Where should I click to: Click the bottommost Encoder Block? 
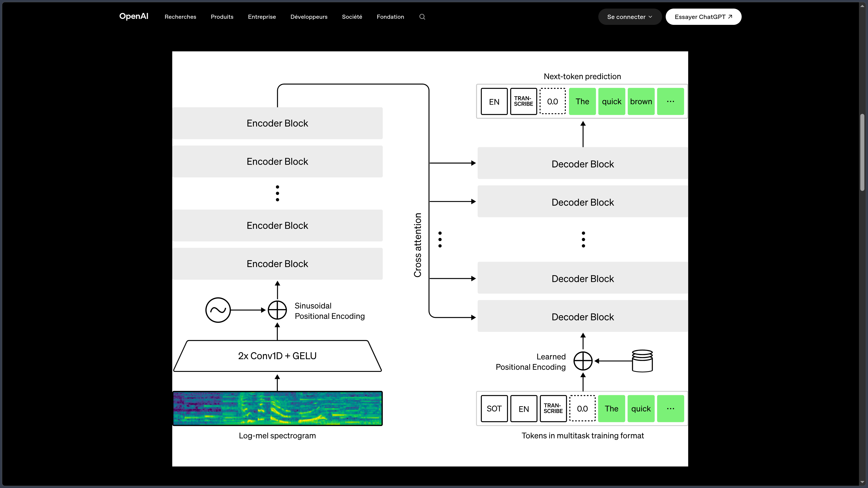(x=277, y=264)
